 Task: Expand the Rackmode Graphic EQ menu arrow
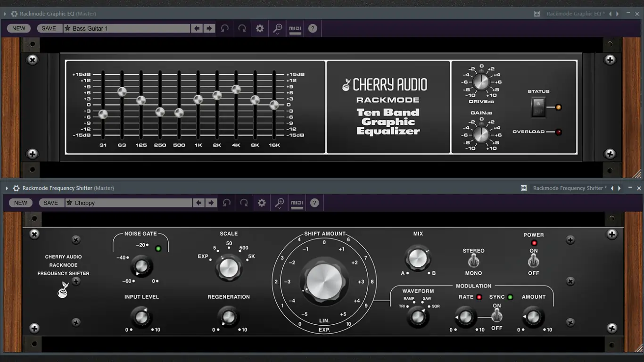[5, 14]
